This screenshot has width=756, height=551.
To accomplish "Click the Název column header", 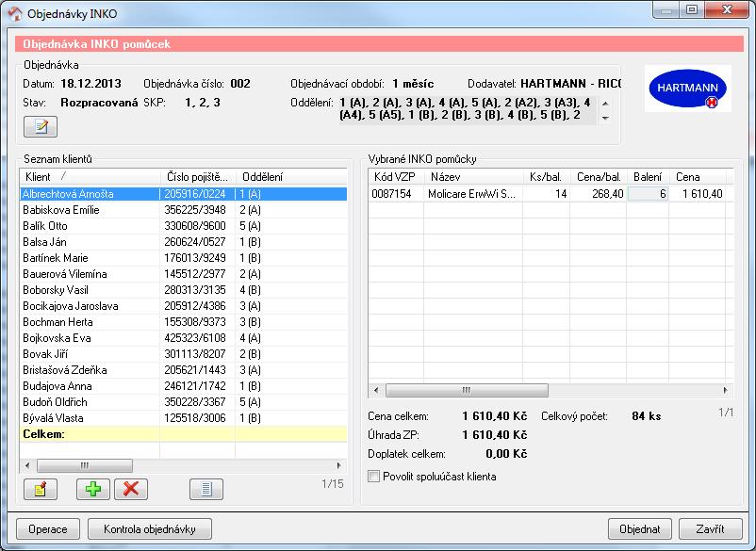I will tap(473, 177).
